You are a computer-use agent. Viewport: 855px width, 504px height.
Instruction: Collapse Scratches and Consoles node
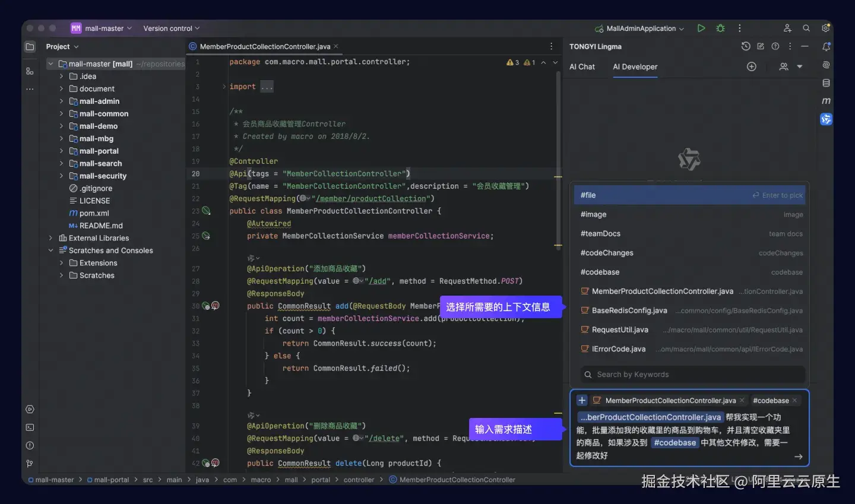[x=50, y=251]
